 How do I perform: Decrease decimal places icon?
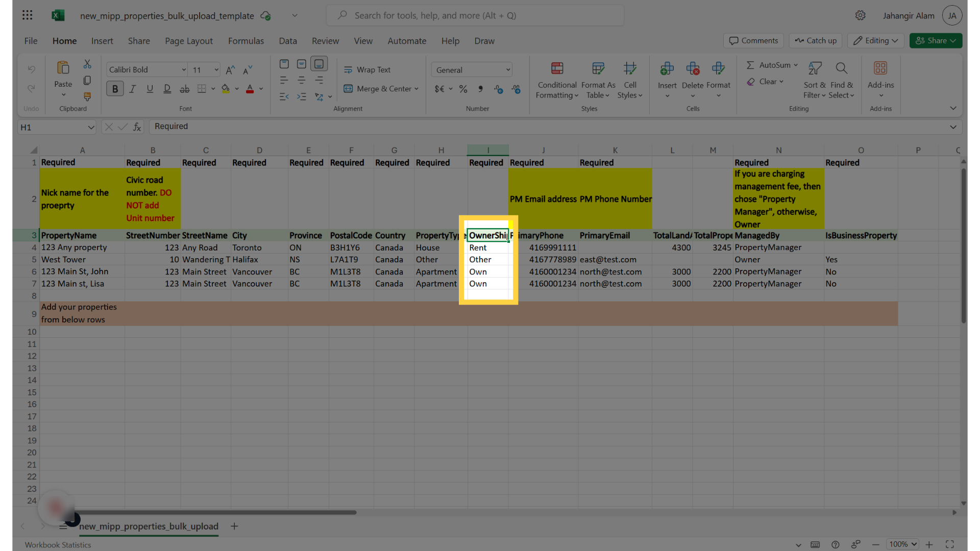[x=516, y=89]
